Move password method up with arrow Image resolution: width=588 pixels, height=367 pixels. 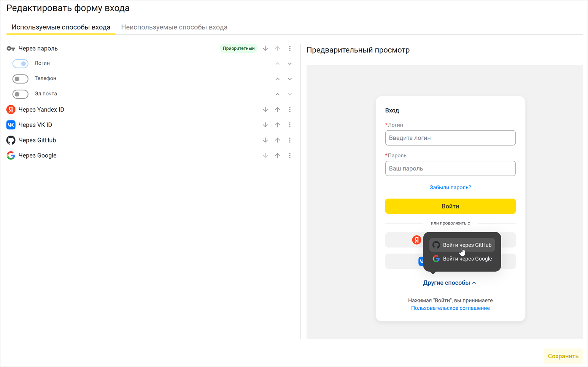click(278, 48)
